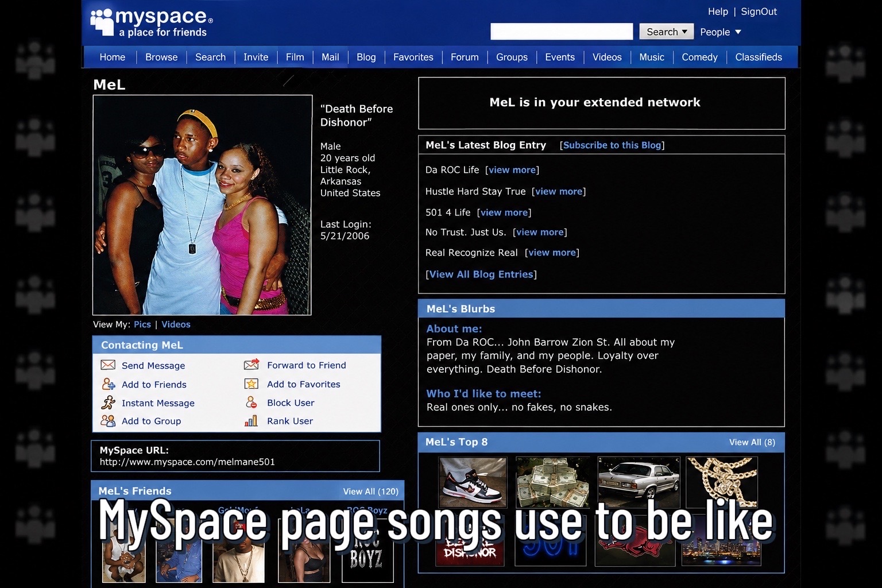Open Groups in the navigation bar
This screenshot has height=588, width=882.
(512, 57)
